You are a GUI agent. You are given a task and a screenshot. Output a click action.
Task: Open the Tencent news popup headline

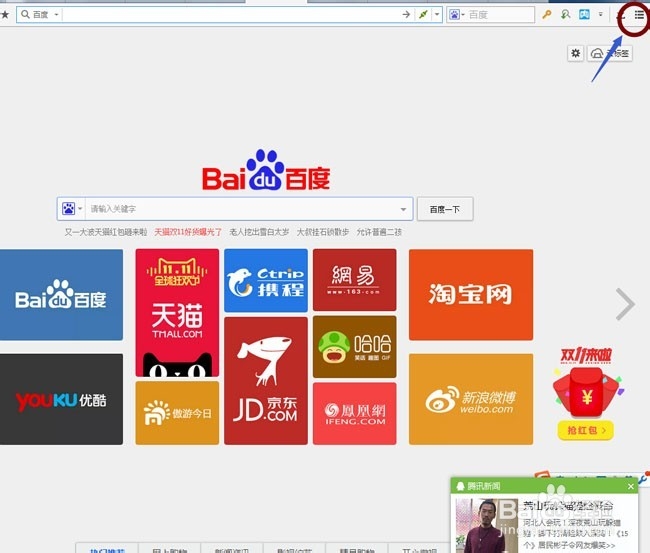pyautogui.click(x=568, y=506)
